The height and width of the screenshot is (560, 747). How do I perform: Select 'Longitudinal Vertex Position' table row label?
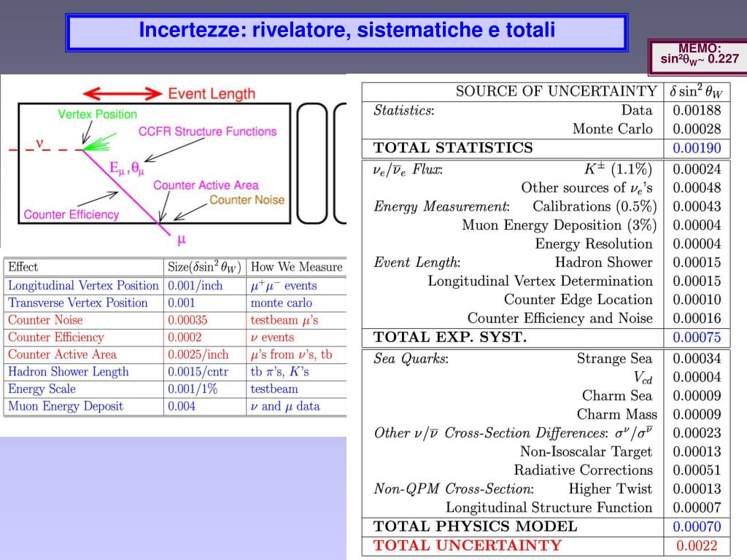[x=83, y=285]
